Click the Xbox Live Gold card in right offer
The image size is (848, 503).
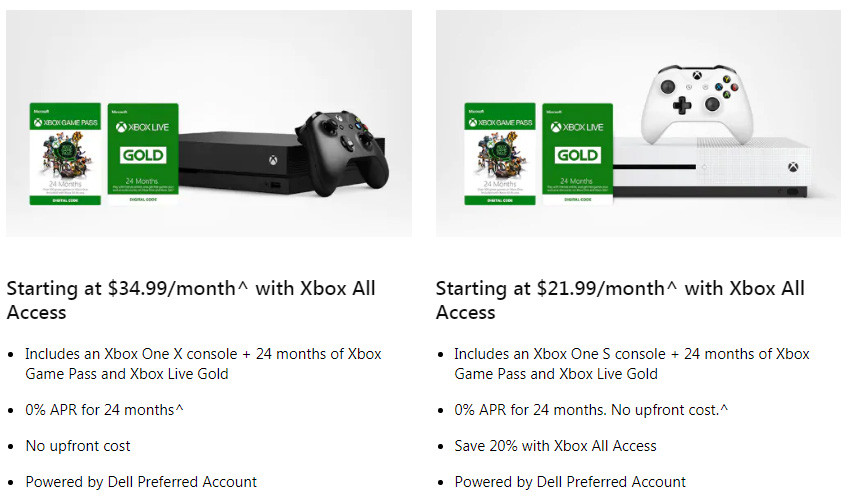pos(578,154)
